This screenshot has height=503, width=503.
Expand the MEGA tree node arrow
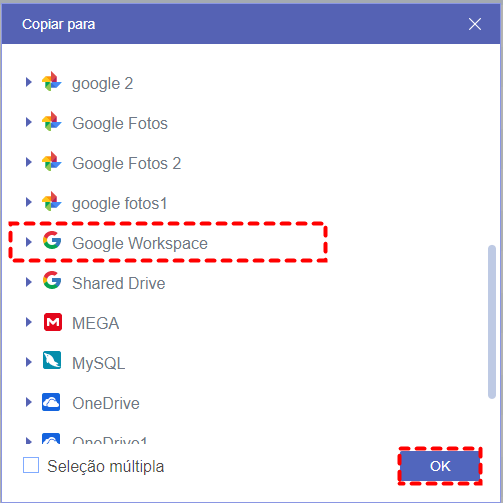tap(29, 322)
